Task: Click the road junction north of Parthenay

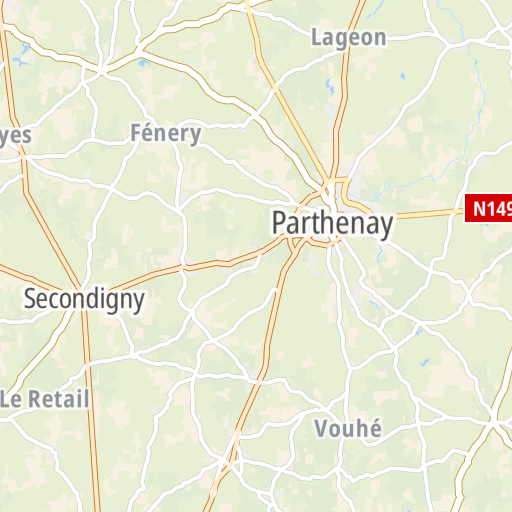Action: (x=329, y=181)
